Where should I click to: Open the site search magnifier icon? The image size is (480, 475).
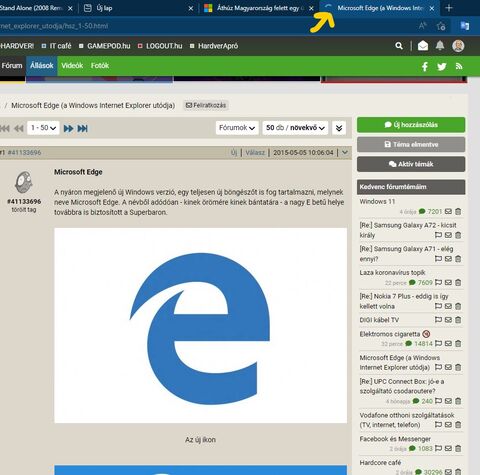click(399, 46)
